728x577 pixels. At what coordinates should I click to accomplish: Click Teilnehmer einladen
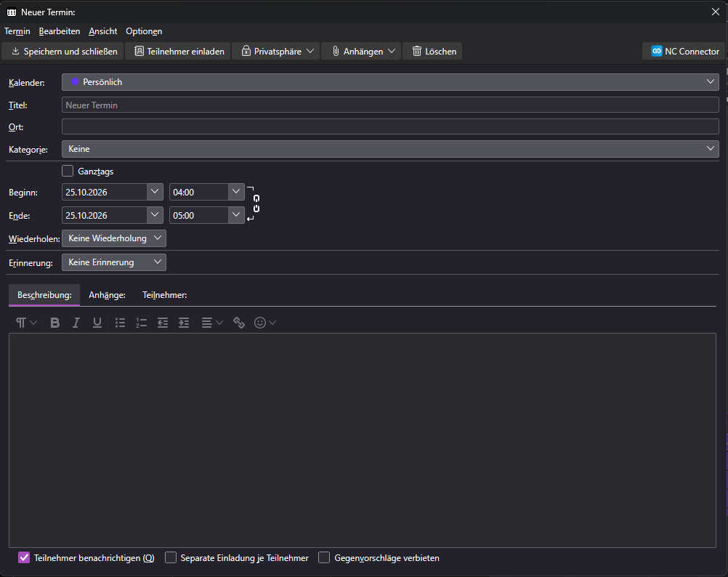pos(178,51)
